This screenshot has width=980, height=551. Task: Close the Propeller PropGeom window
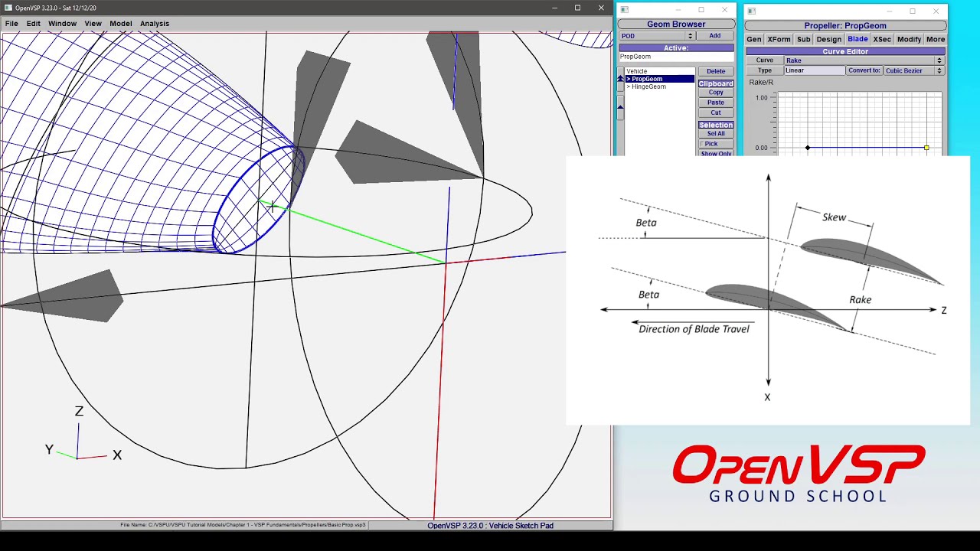[936, 11]
